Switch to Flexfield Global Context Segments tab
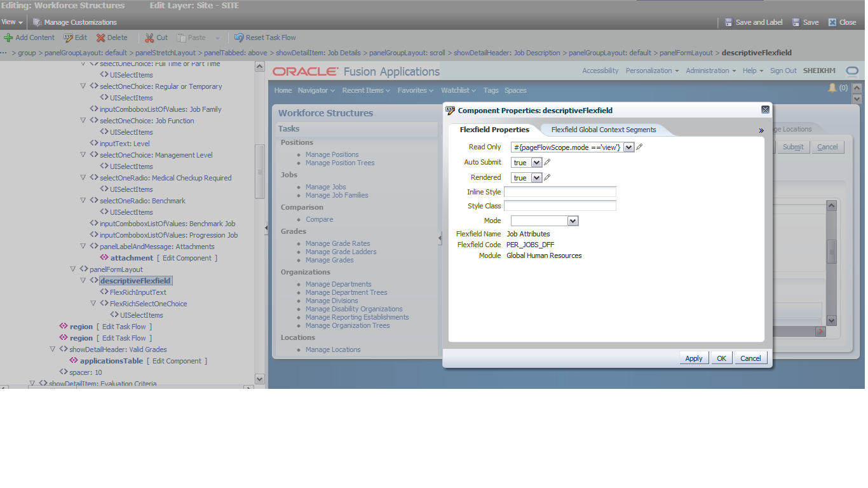Image resolution: width=868 pixels, height=488 pixels. click(x=602, y=130)
